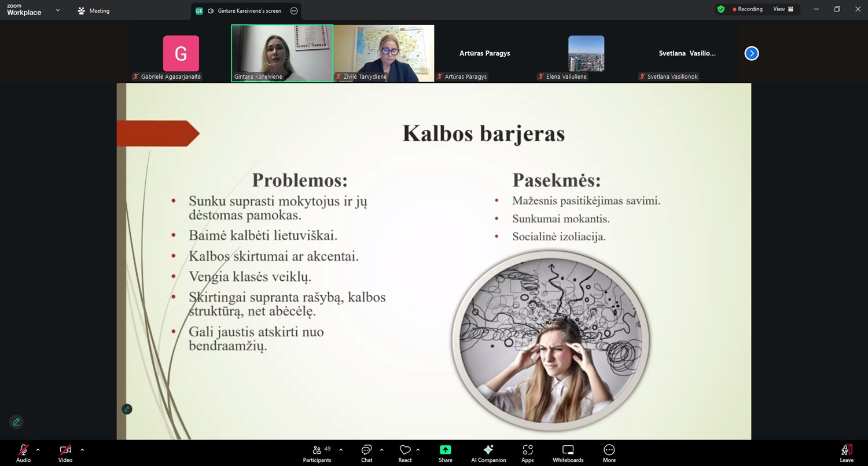Open the Meeting tab
This screenshot has width=868, height=466.
(94, 10)
